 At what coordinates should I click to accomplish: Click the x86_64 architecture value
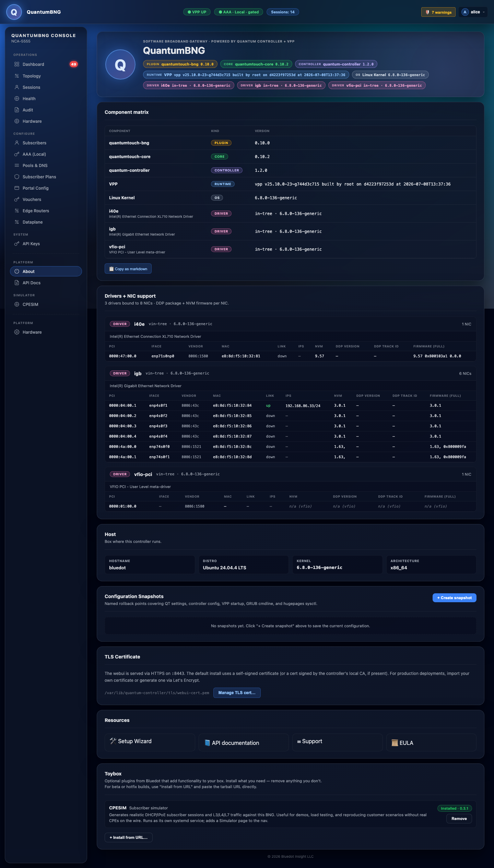click(399, 568)
